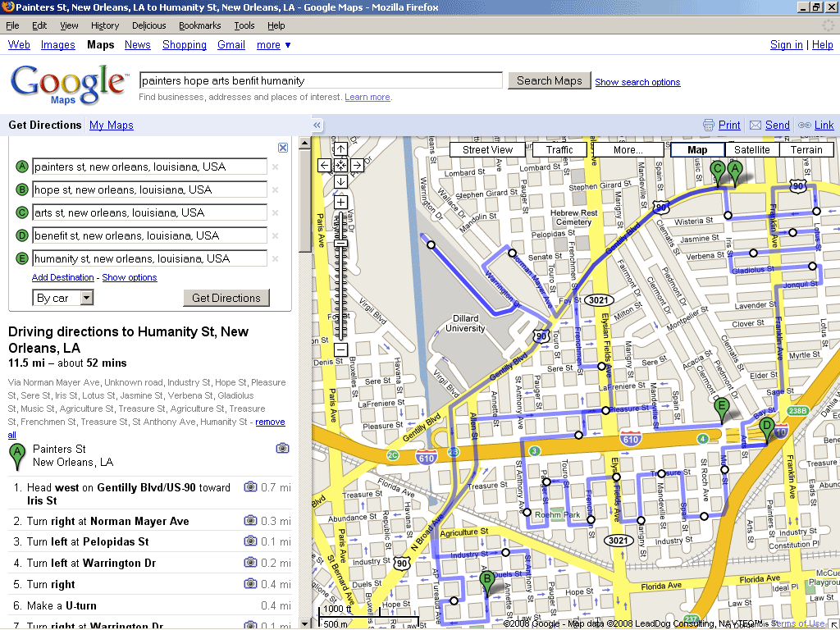Open camera icon for step 4 Warrington Dr
This screenshot has height=630, width=840.
click(250, 563)
